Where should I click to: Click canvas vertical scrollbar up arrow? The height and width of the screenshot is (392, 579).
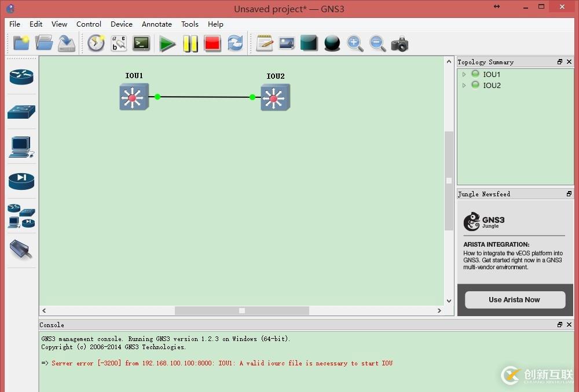point(449,61)
